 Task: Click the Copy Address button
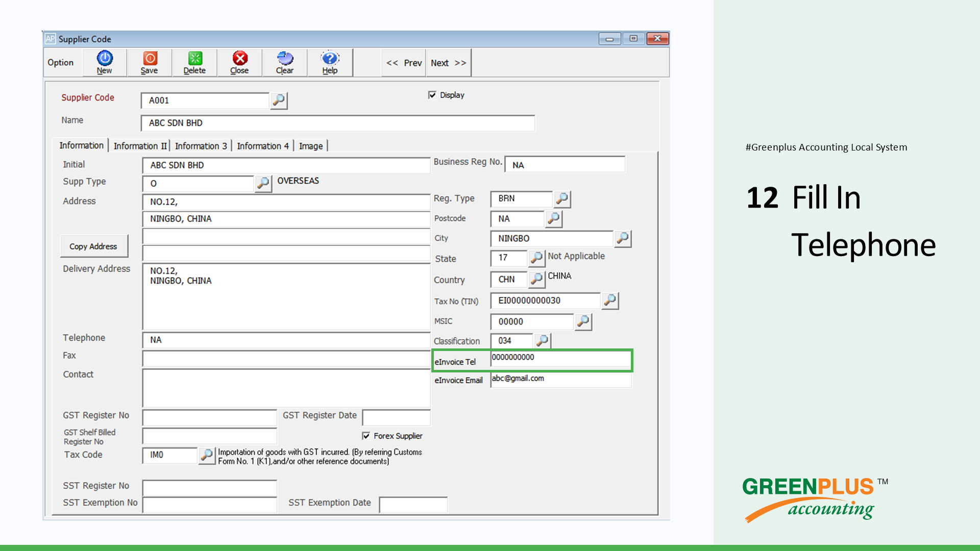(x=93, y=246)
